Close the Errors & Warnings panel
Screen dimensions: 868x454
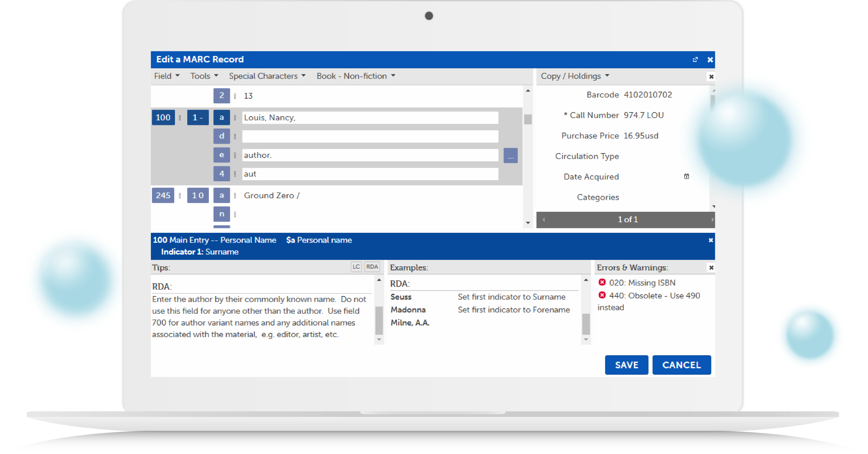pyautogui.click(x=711, y=268)
